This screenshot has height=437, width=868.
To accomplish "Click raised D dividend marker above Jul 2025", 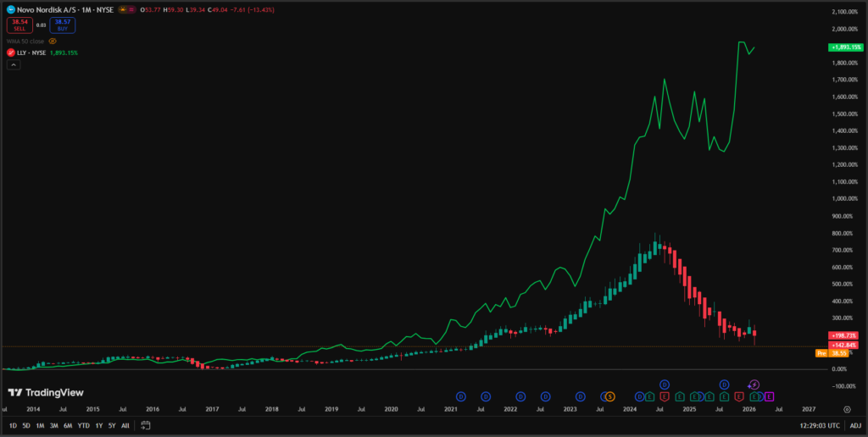I will 724,384.
